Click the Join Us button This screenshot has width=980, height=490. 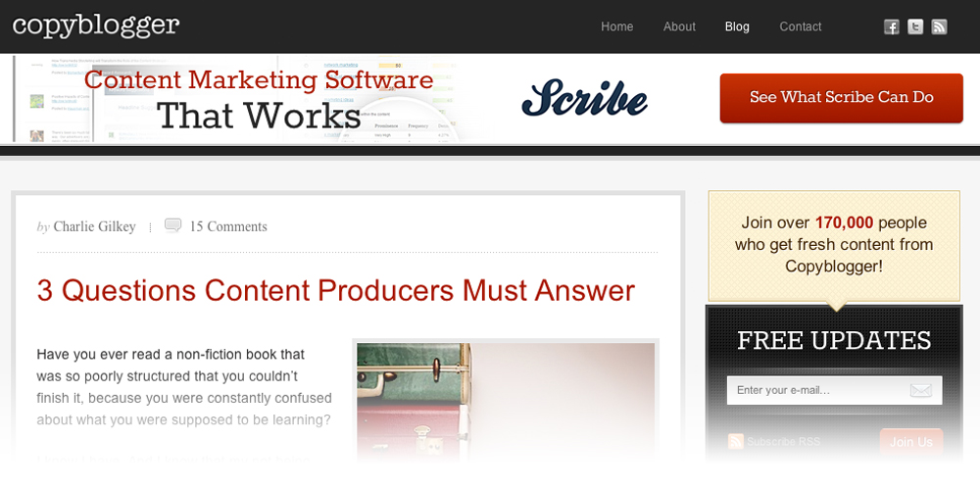tap(911, 442)
